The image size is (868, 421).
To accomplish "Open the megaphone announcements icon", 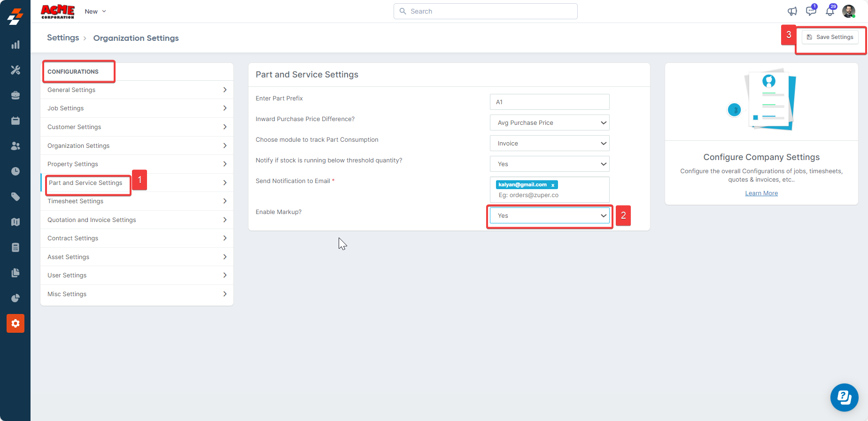I will (x=792, y=11).
